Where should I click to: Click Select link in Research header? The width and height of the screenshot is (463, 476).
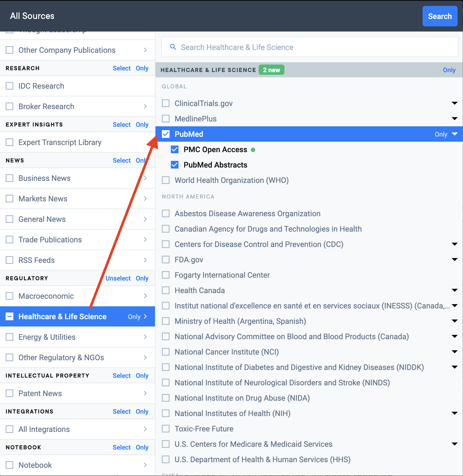[122, 68]
